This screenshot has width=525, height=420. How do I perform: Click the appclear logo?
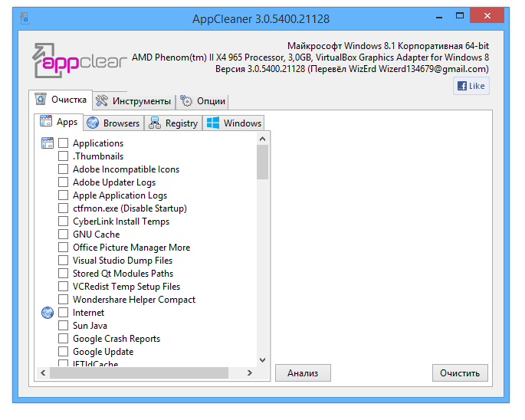[80, 61]
